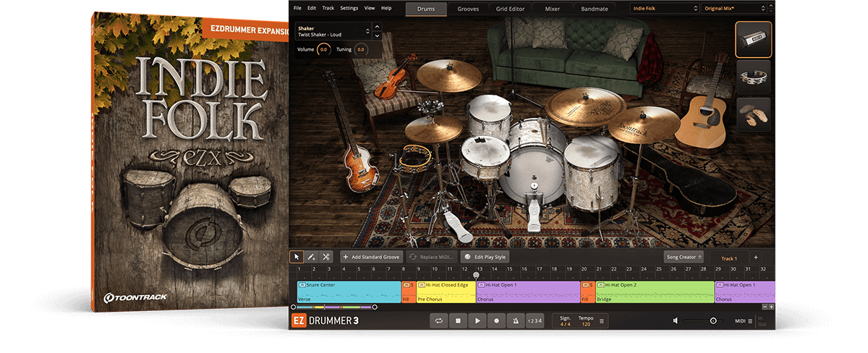Select the Bridge Hi-Hat Open 2 block
This screenshot has height=353, width=868.
click(x=654, y=292)
